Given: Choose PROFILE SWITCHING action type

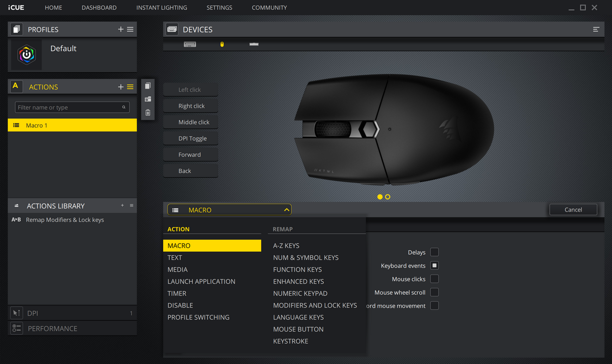Looking at the screenshot, I should [198, 317].
